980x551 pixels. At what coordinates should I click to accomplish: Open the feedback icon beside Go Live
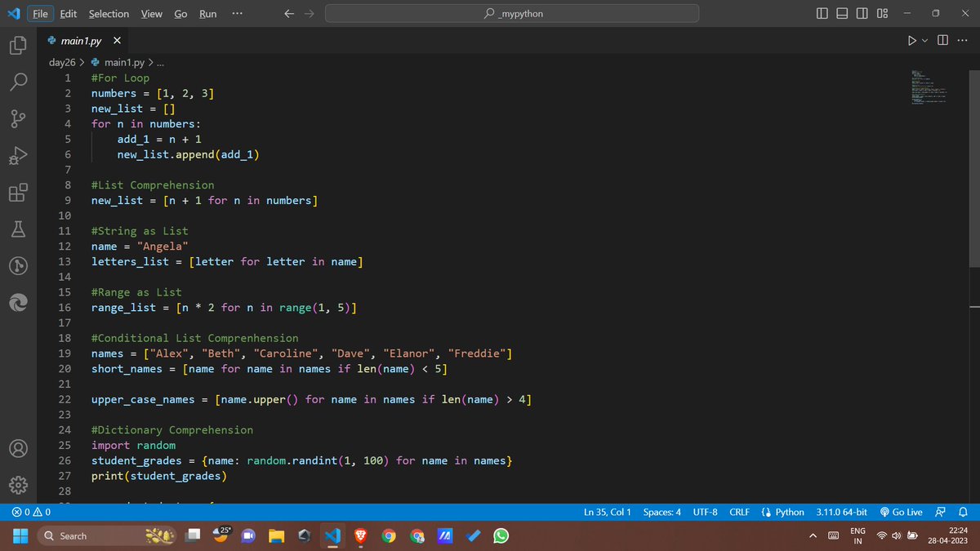(940, 512)
